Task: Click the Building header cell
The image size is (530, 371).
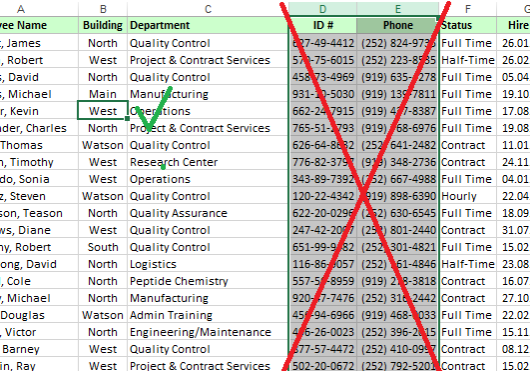Action: coord(103,25)
